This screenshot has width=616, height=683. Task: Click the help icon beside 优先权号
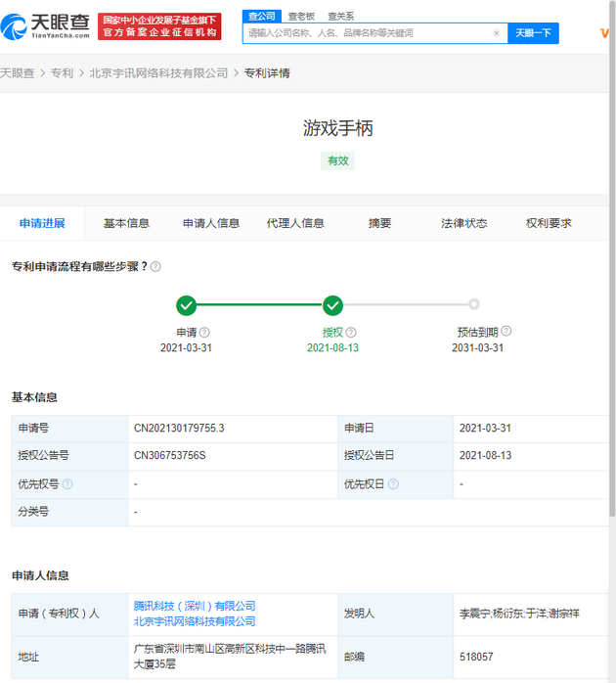[x=67, y=484]
